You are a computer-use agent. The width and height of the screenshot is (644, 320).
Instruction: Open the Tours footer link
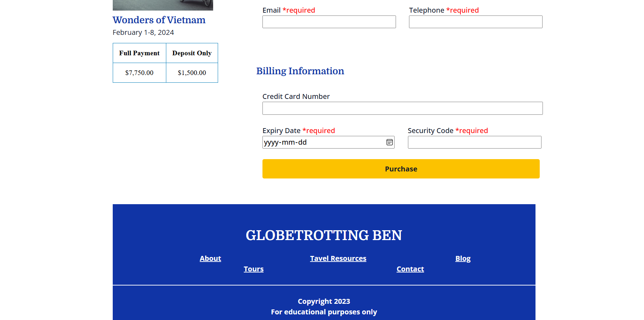pyautogui.click(x=253, y=269)
